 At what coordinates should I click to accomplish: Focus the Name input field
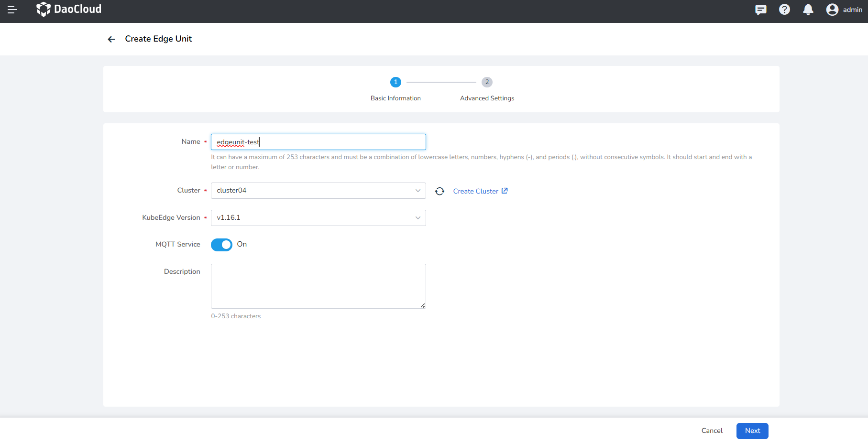click(x=318, y=142)
